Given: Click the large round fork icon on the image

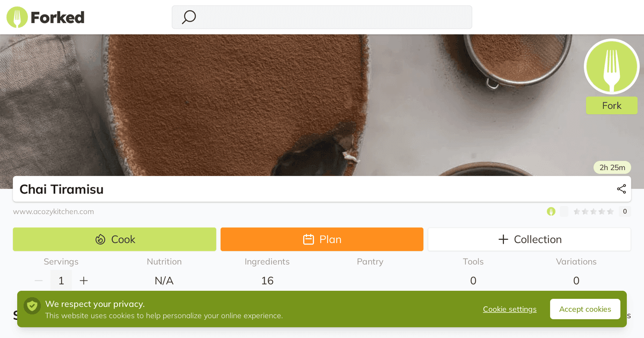Looking at the screenshot, I should click(612, 67).
